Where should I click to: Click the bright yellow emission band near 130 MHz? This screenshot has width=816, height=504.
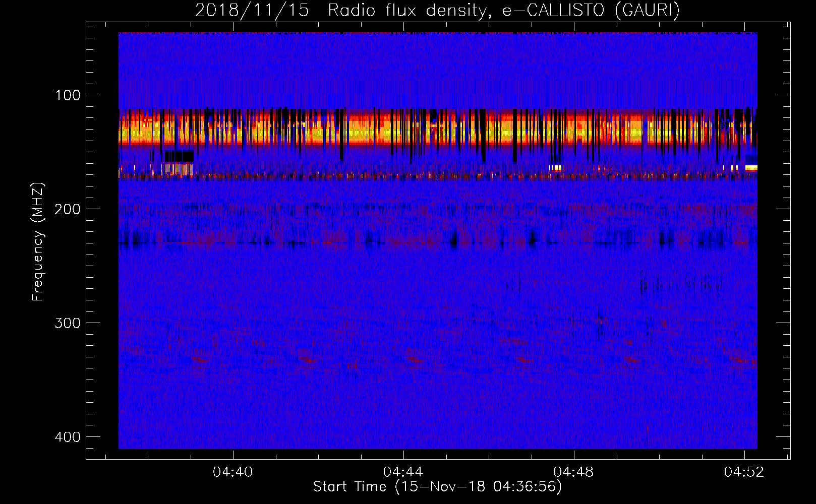pos(438,130)
